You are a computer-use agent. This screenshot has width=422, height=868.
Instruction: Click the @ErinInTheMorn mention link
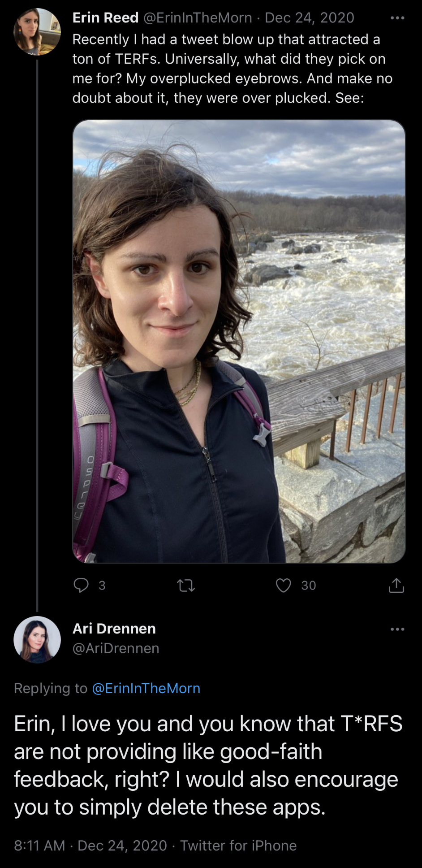pos(146,688)
